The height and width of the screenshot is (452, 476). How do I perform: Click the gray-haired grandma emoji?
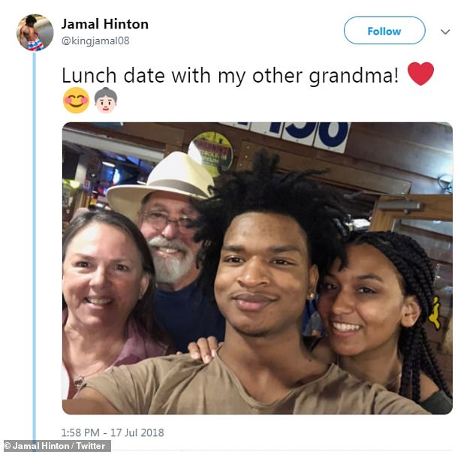coord(105,100)
